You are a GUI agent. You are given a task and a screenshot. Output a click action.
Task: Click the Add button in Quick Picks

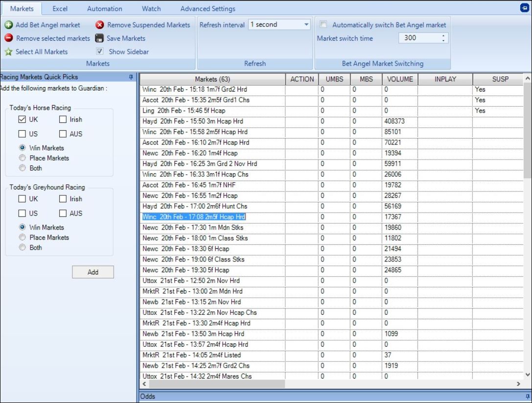(x=93, y=272)
